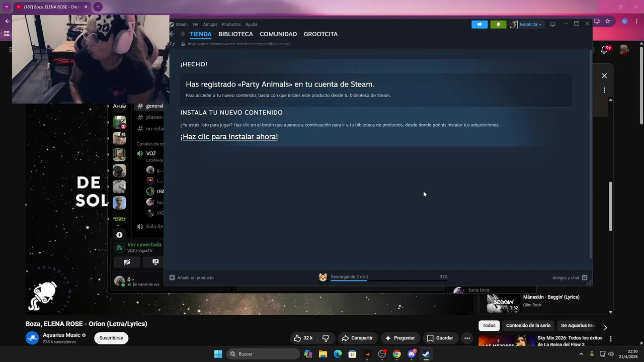Screen dimensions: 644x362
Task: Switch to the COMUNIDAD tab
Action: click(278, 34)
